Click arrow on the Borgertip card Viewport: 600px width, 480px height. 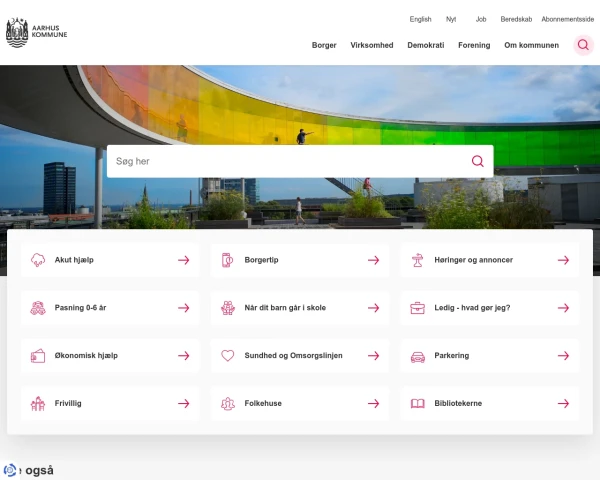373,260
